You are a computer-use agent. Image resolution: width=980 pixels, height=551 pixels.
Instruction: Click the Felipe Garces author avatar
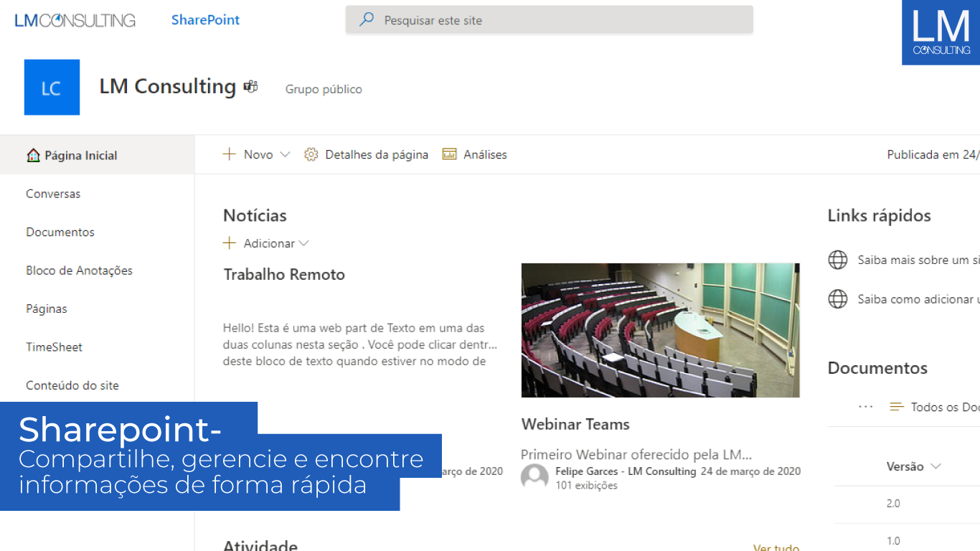[534, 477]
